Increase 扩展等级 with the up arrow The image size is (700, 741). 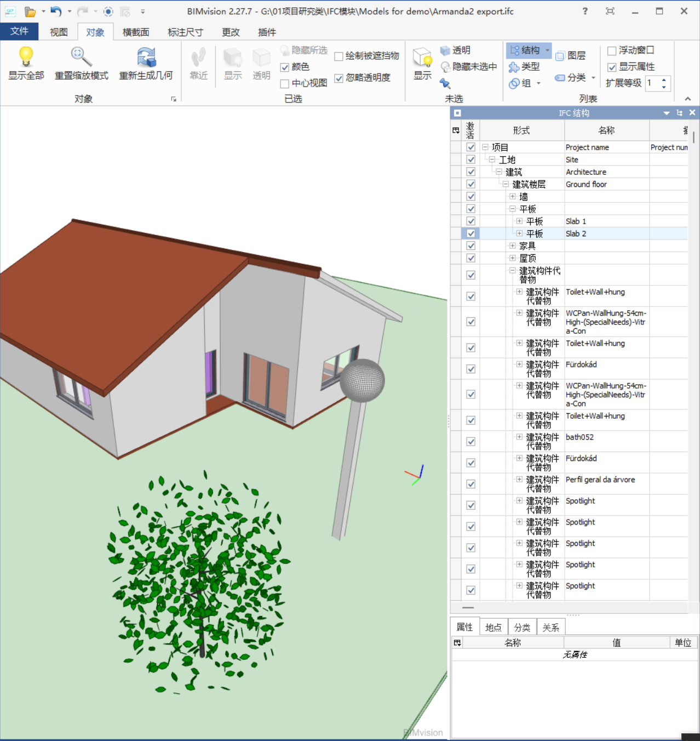tap(664, 80)
